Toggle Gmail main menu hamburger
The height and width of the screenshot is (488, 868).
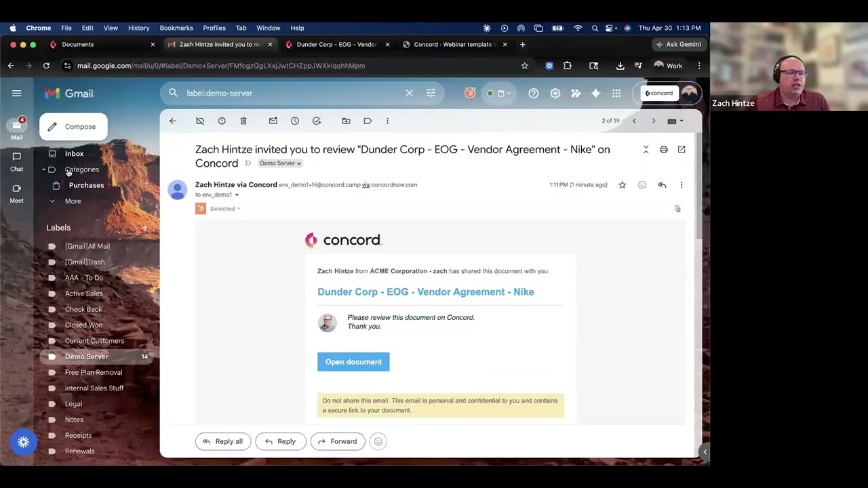(x=17, y=94)
